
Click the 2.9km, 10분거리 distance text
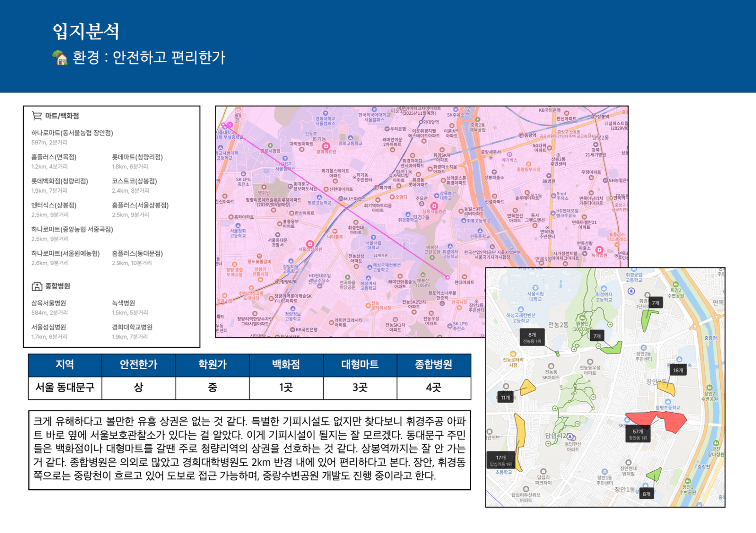pos(132,263)
